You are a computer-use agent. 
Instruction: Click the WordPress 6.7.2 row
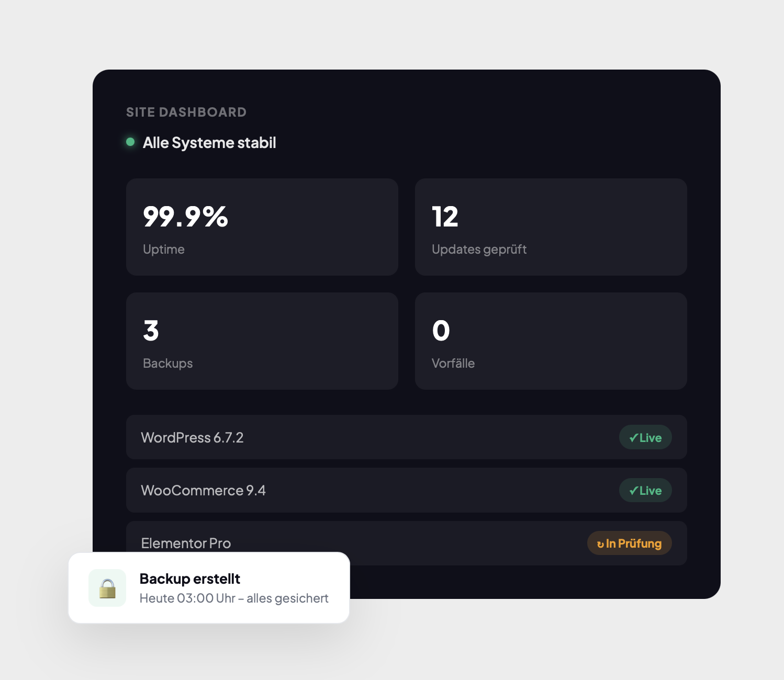[366, 437]
